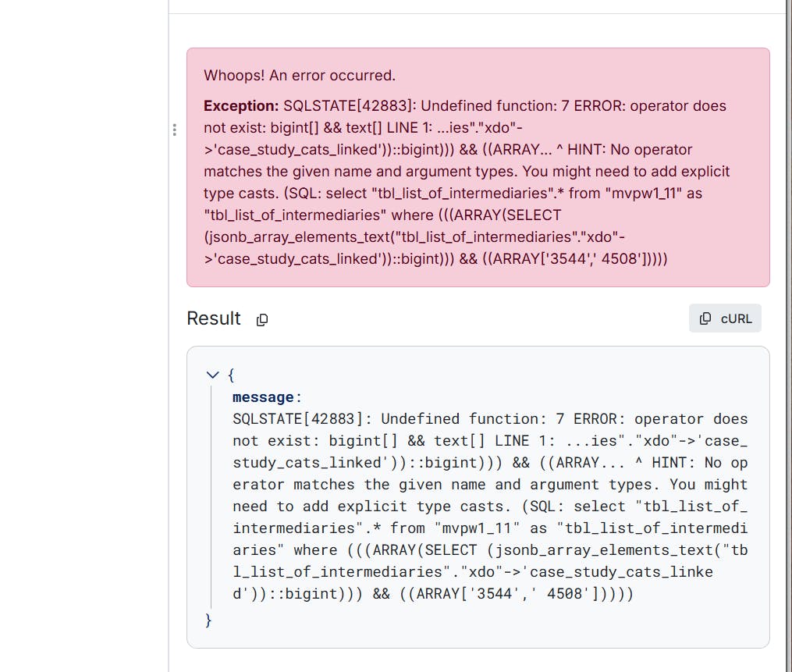The height and width of the screenshot is (672, 792).
Task: Click the opening curly brace in result
Action: click(x=231, y=375)
